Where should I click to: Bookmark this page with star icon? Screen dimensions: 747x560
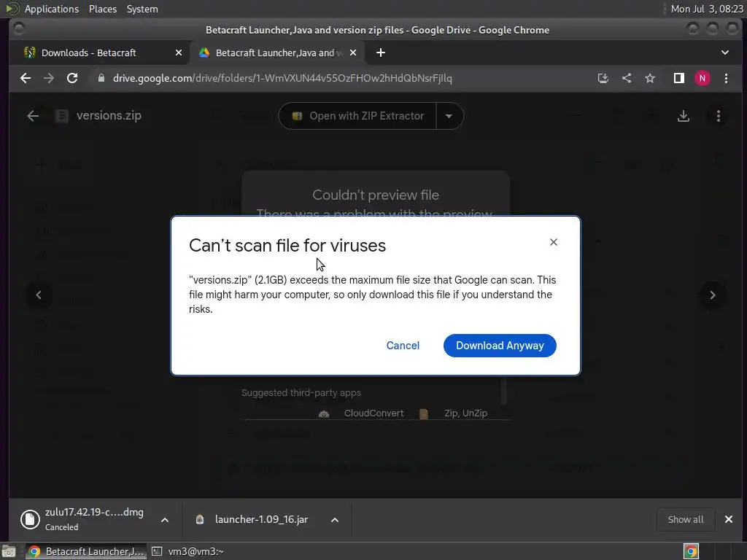tap(650, 79)
